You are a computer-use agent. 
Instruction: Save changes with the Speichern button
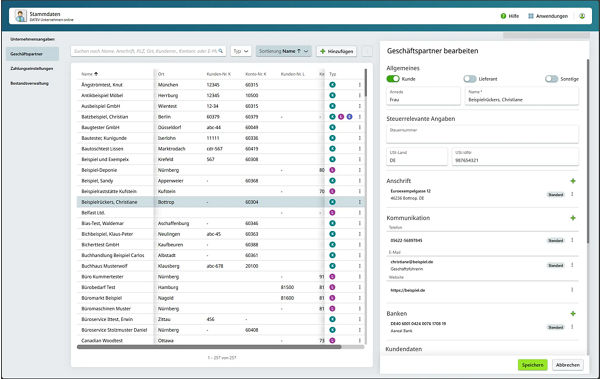(533, 365)
